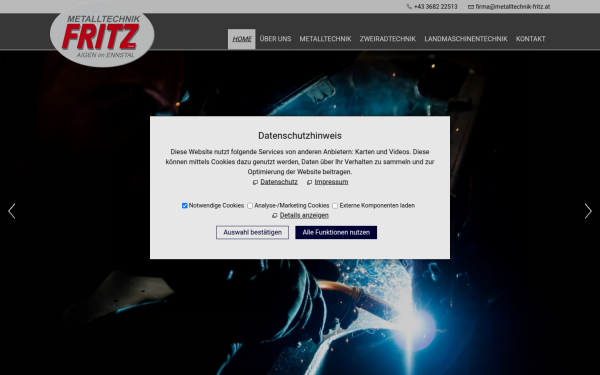This screenshot has width=600, height=375.
Task: Open the Impressum link
Action: coord(331,182)
